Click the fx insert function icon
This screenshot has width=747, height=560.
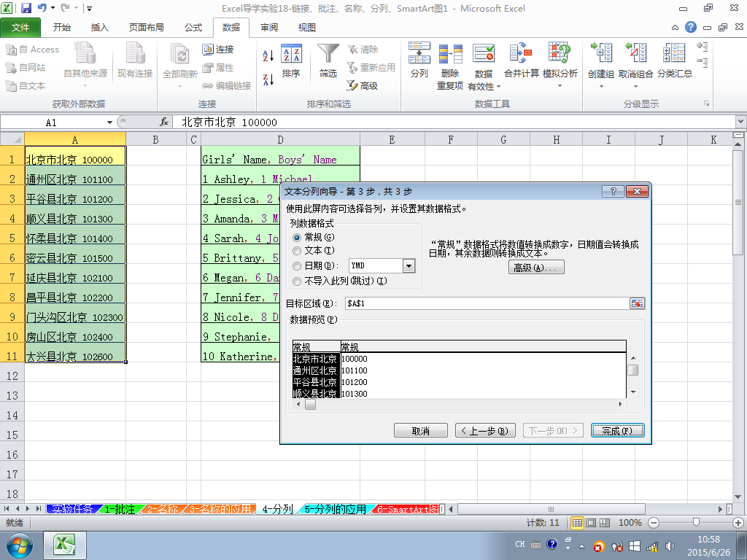click(x=164, y=122)
